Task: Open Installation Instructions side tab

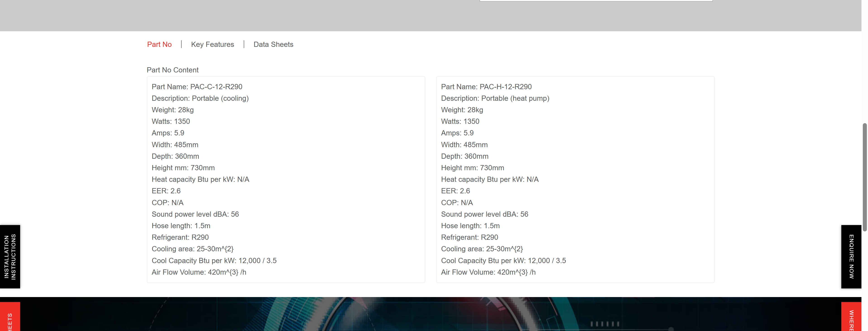Action: (x=10, y=257)
